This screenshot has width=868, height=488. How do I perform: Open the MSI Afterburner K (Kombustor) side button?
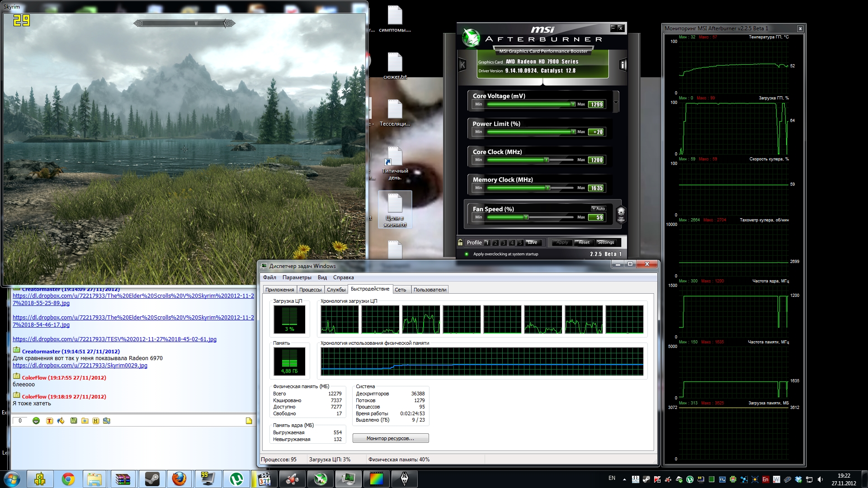point(462,65)
